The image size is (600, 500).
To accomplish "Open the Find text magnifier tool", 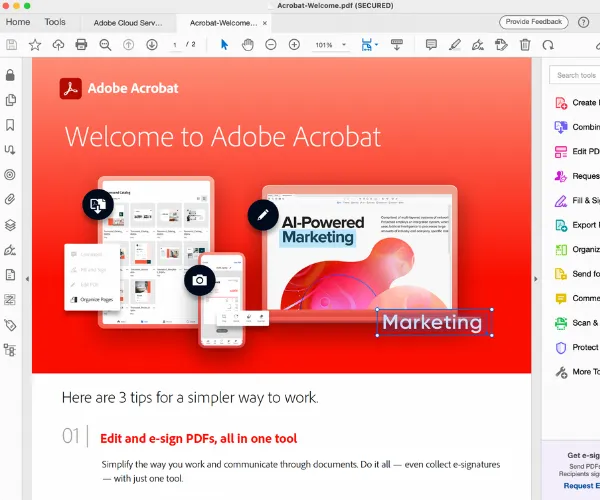I will tap(105, 45).
